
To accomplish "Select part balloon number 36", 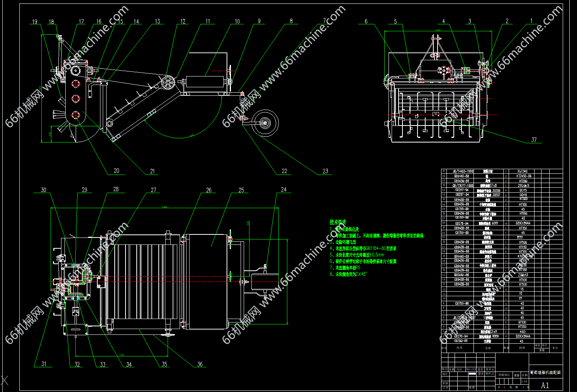I will pos(200,364).
